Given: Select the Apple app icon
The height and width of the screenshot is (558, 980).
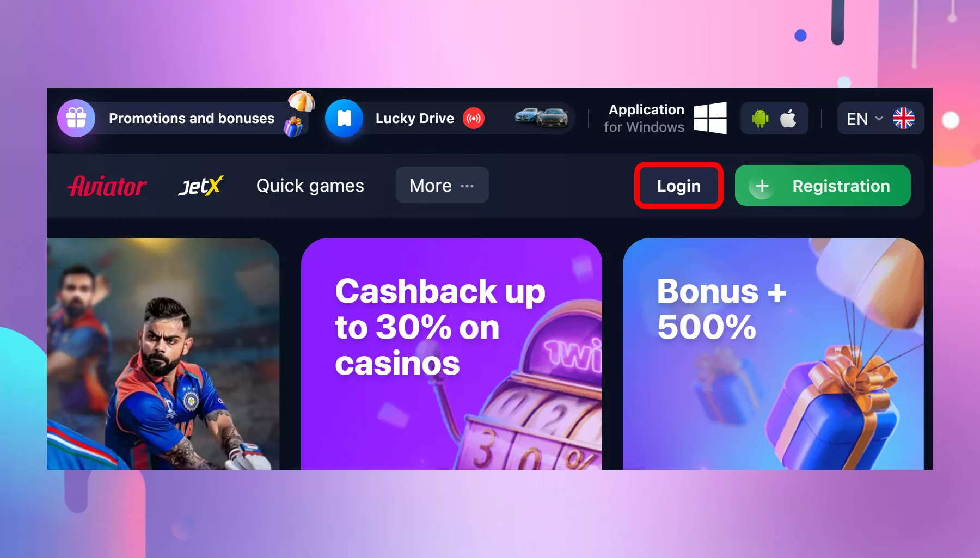Looking at the screenshot, I should click(x=788, y=118).
